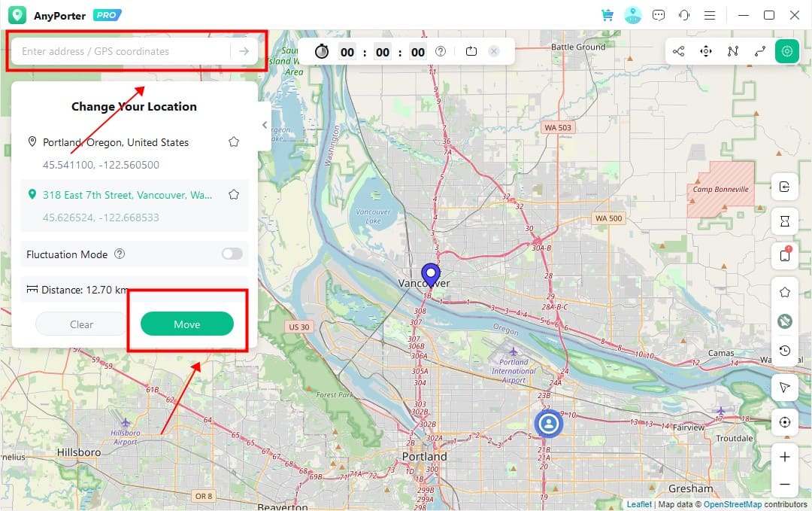Click the Battle Ground map label
This screenshot has height=511, width=812.
(578, 47)
